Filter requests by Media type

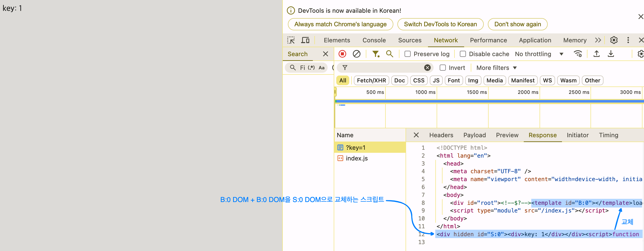coord(494,80)
